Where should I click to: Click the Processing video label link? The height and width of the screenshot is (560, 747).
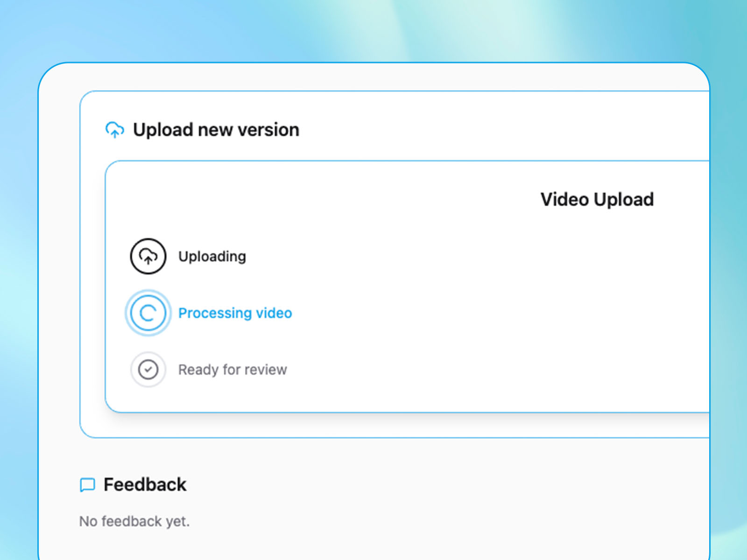[x=235, y=313]
